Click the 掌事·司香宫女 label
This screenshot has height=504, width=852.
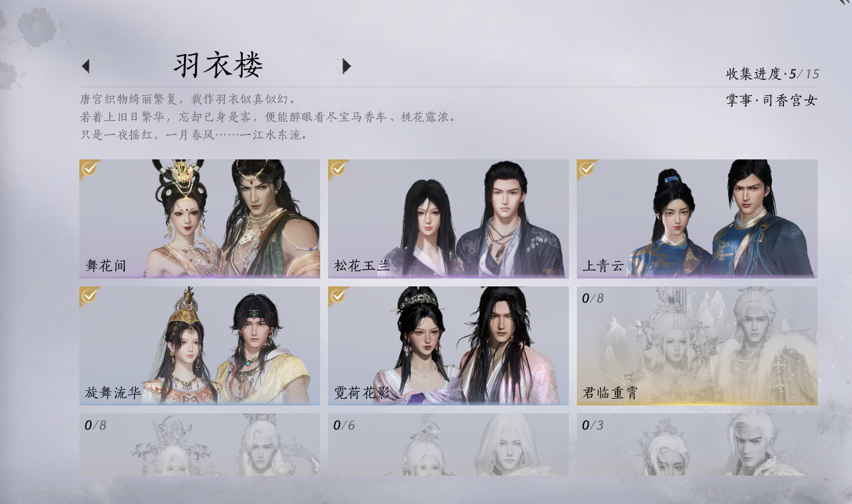[771, 101]
